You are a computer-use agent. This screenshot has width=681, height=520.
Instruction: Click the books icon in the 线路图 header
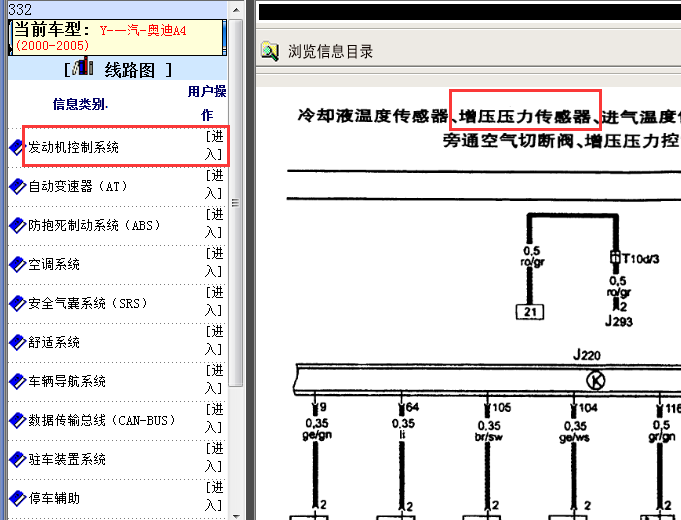pos(83,66)
